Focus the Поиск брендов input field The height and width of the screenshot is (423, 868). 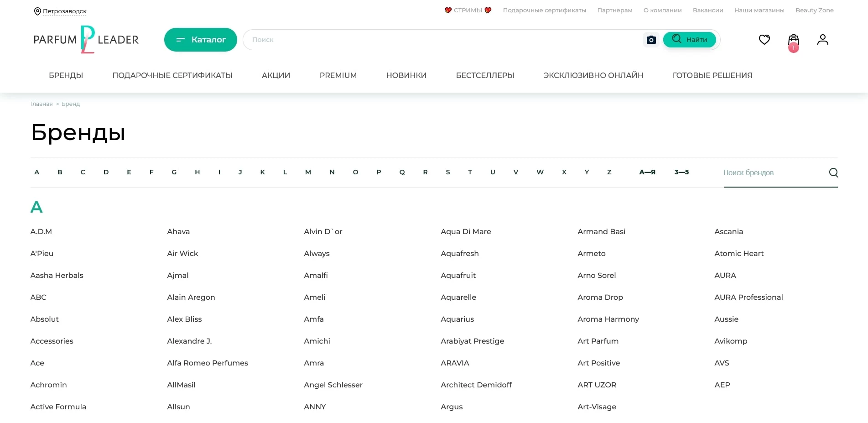(x=773, y=172)
